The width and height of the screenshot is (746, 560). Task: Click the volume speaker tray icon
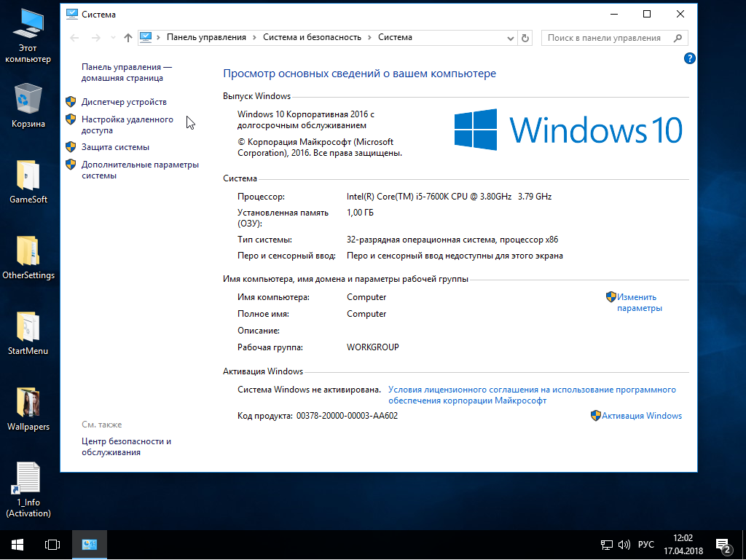(624, 545)
